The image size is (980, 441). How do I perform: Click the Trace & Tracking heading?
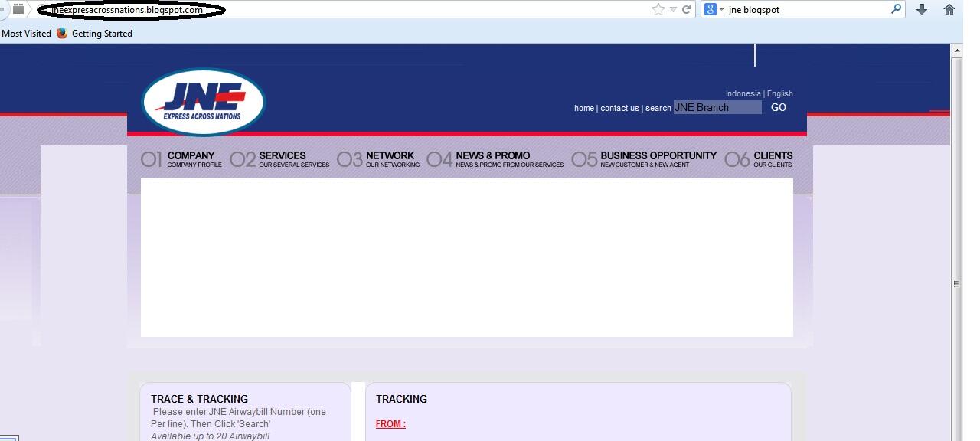pyautogui.click(x=199, y=399)
